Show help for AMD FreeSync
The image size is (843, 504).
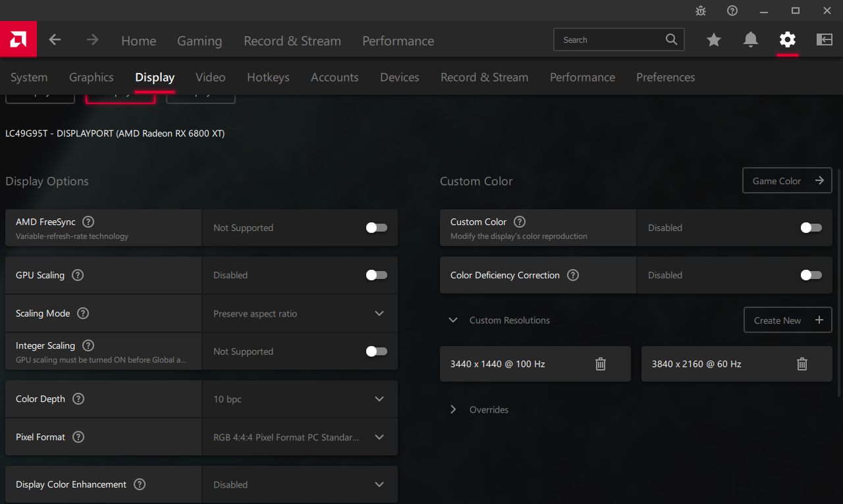coord(88,222)
